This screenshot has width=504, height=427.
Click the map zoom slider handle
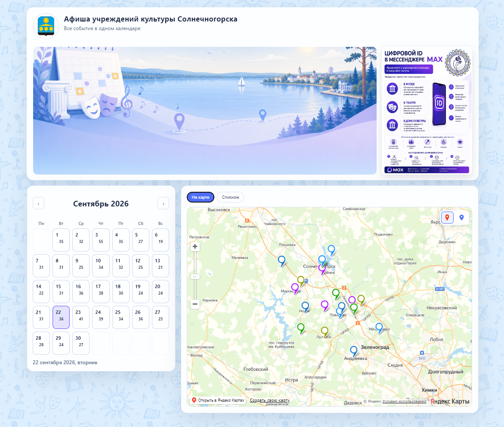tap(195, 277)
